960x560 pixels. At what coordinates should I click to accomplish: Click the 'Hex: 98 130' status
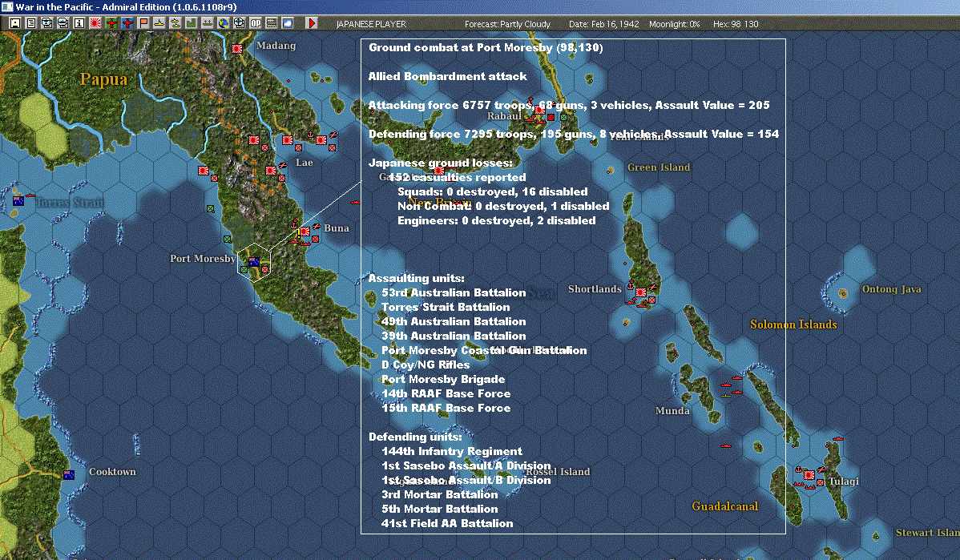click(x=736, y=24)
